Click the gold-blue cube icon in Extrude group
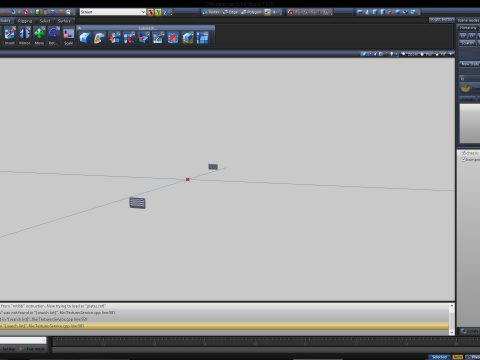Viewport: 480px width, 360px height. pyautogui.click(x=188, y=38)
